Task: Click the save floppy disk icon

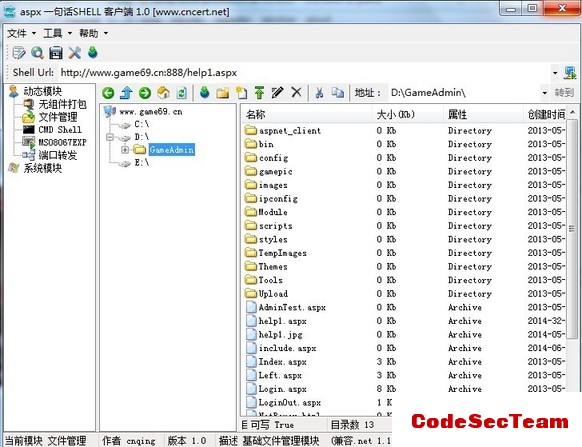Action: click(x=56, y=53)
